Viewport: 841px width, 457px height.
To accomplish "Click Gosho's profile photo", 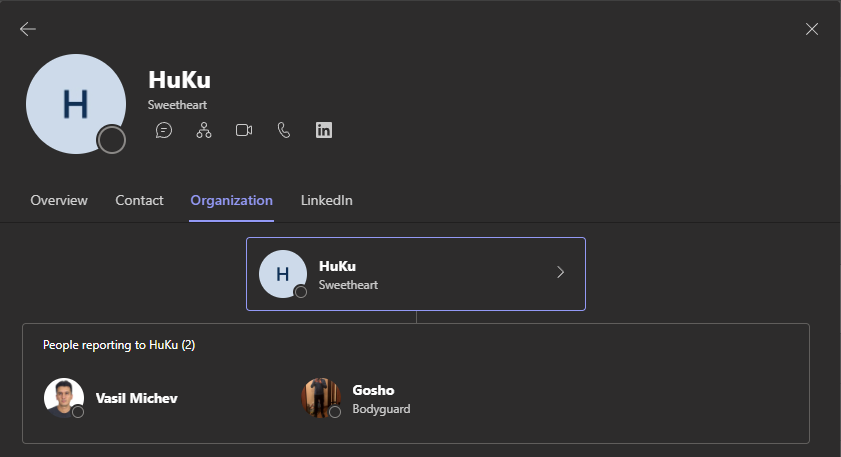I will (320, 397).
